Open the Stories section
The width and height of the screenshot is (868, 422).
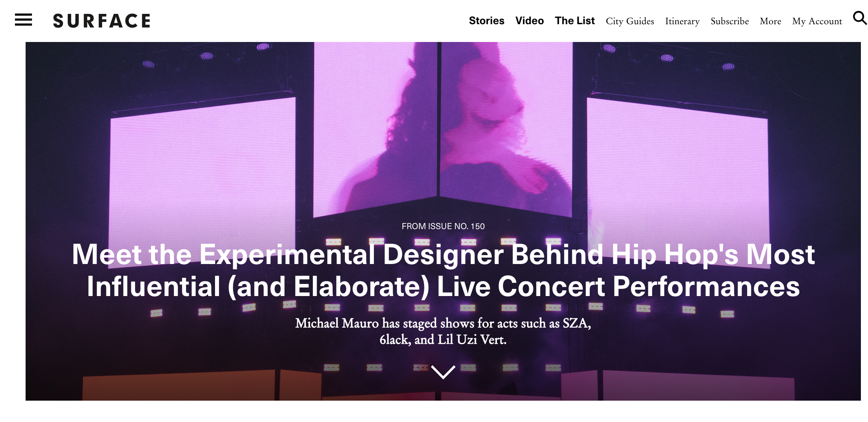486,21
